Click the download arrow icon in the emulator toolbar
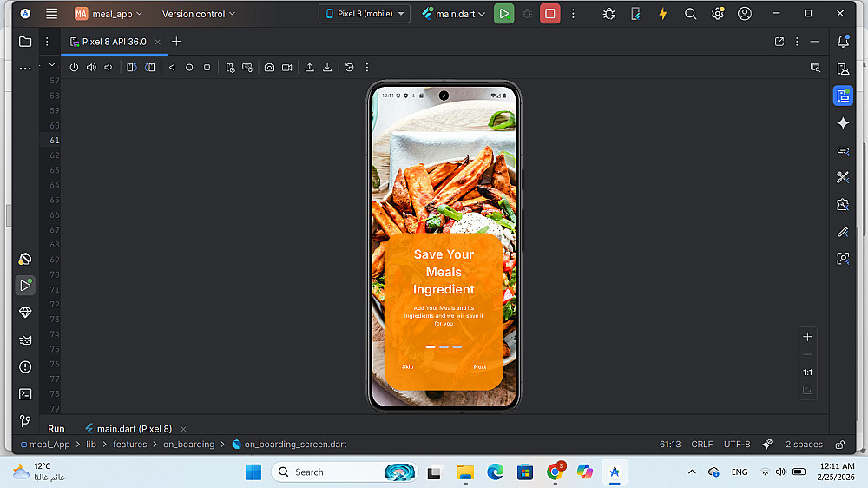 pos(327,68)
